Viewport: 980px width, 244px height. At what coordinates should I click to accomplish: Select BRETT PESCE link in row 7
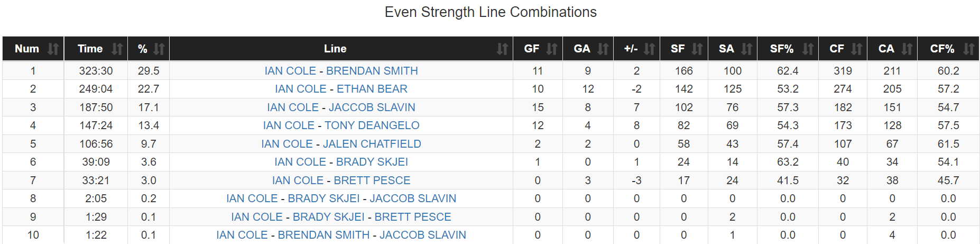click(x=372, y=180)
